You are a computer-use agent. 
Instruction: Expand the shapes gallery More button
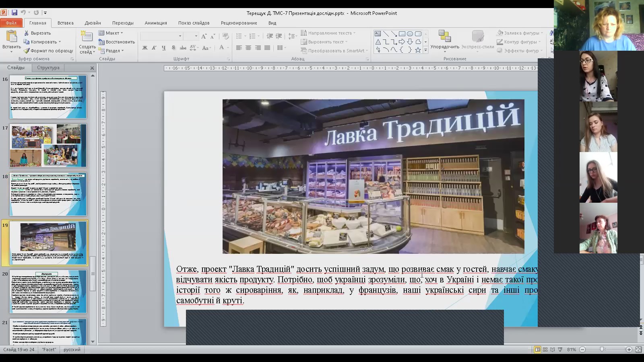[x=425, y=50]
